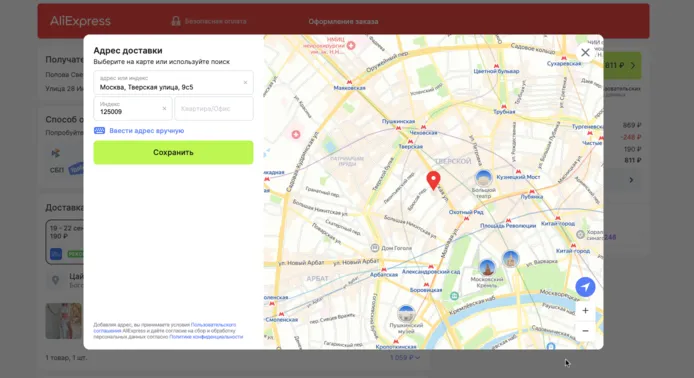This screenshot has height=378, width=694.
Task: Focus the Квартира/Офис input field
Action: tap(214, 108)
